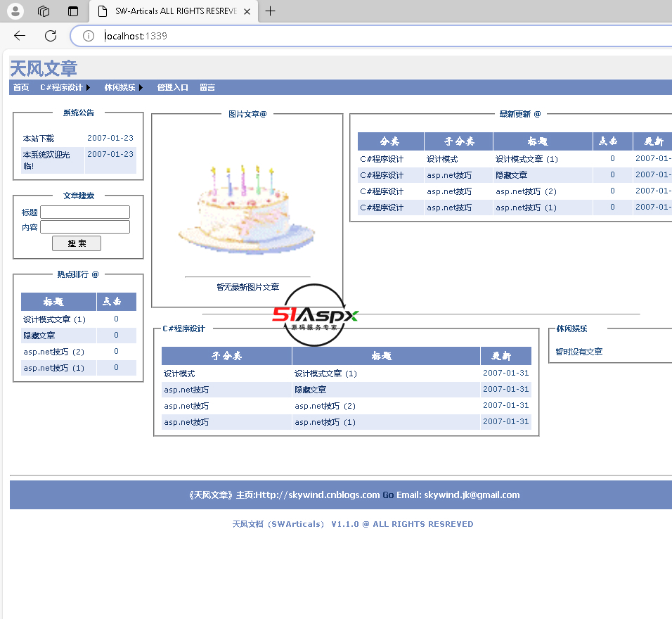Click the site information icon in address bar

pyautogui.click(x=89, y=36)
